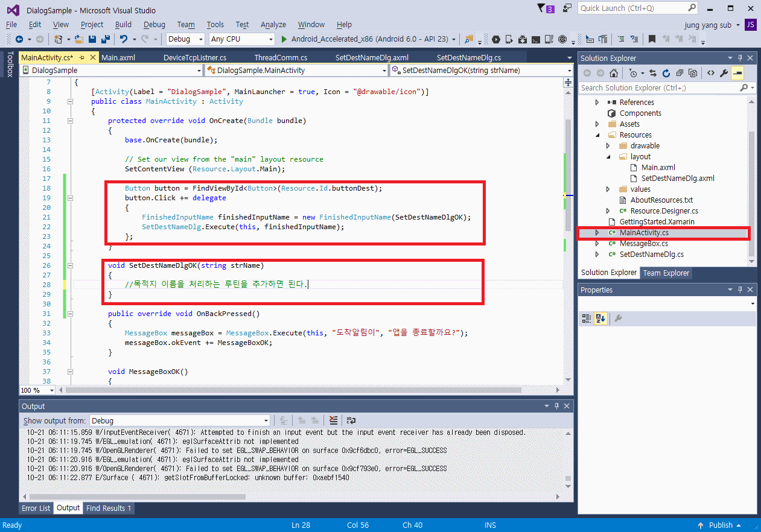The width and height of the screenshot is (761, 532).
Task: Open Properties via the wrench icon in Solution Explorer
Action: 724,73
